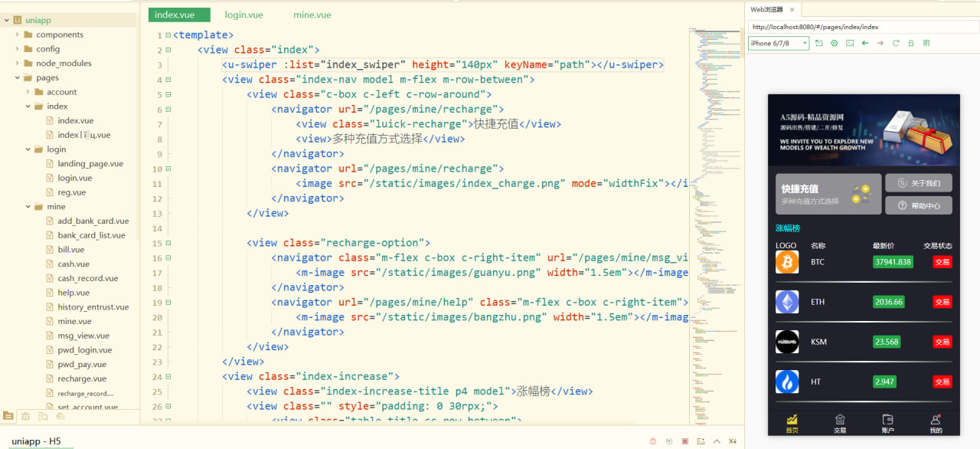
Task: Switch to the login.vue tab
Action: (x=243, y=15)
